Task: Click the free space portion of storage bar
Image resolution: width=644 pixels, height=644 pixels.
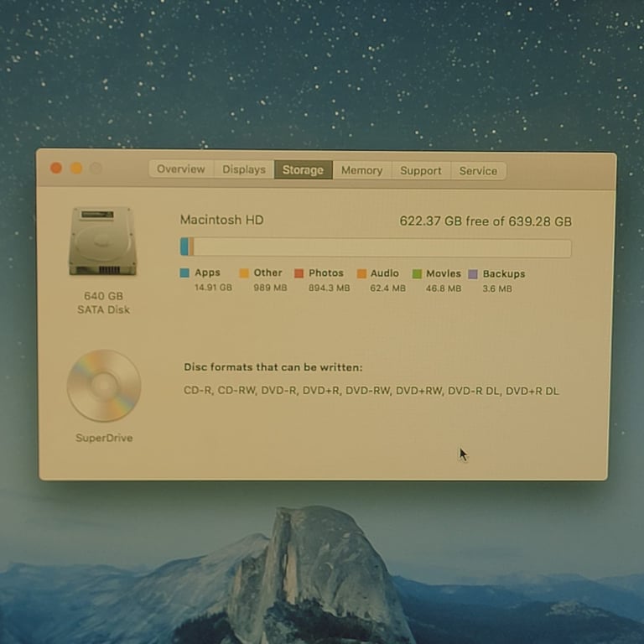Action: click(382, 248)
